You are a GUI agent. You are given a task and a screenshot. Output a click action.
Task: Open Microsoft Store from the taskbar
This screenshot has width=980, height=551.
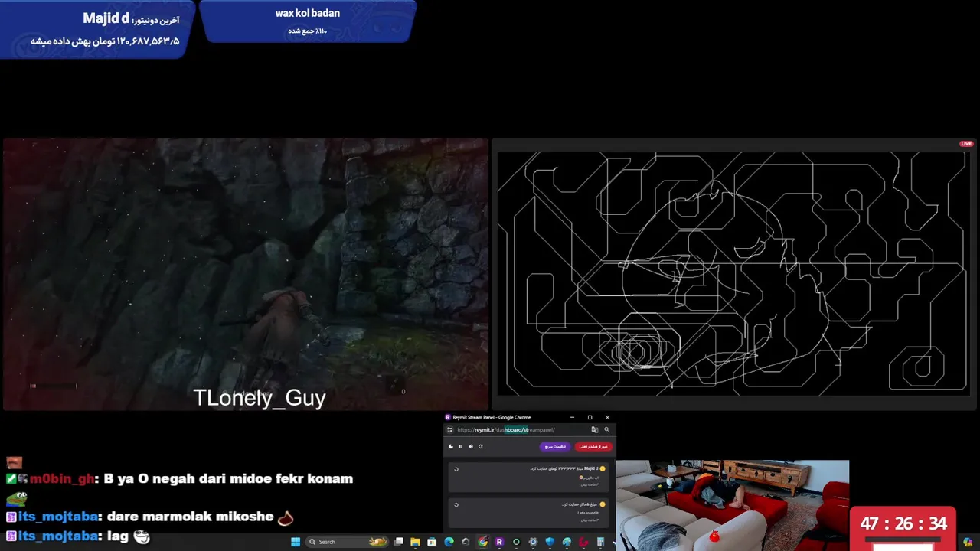[432, 542]
